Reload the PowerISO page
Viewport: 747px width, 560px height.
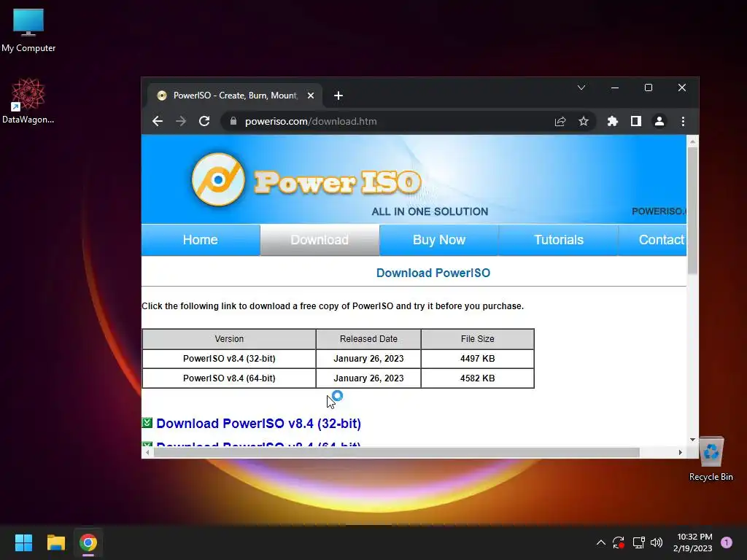tap(204, 122)
